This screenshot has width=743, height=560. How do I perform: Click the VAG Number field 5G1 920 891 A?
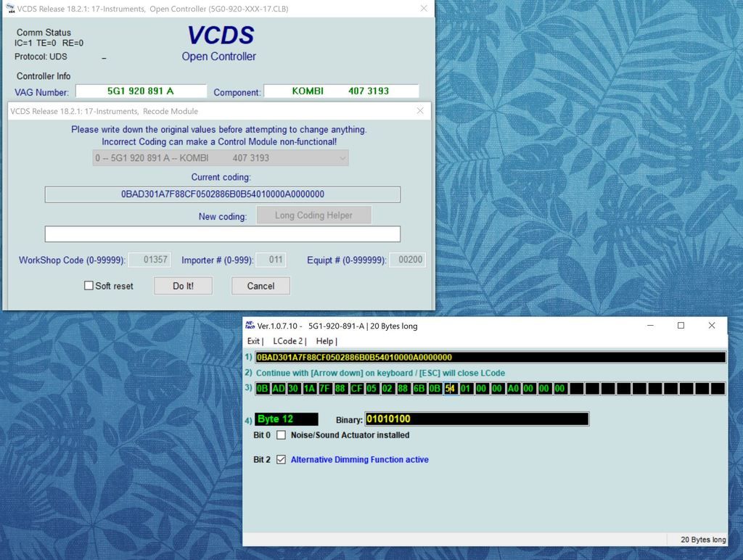tap(141, 91)
